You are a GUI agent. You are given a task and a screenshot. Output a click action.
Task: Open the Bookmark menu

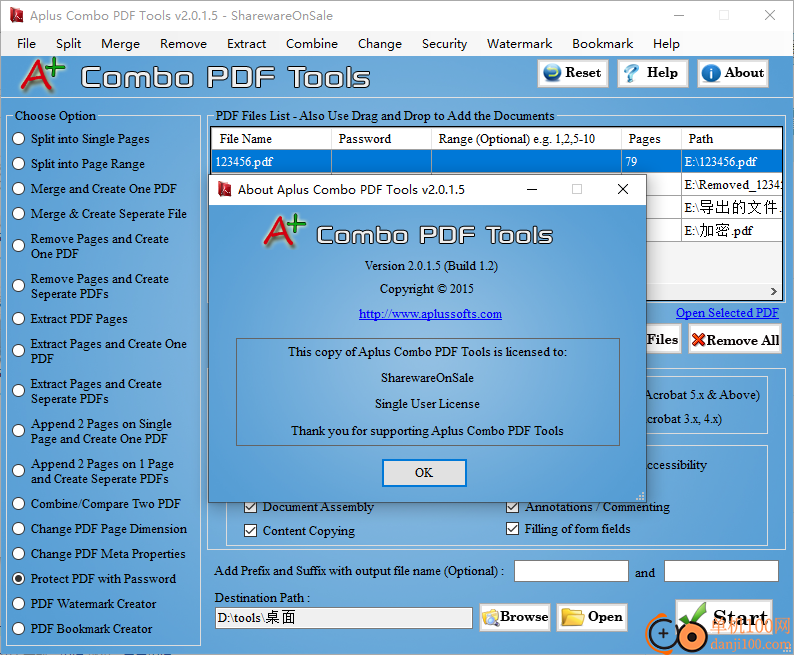coord(603,44)
